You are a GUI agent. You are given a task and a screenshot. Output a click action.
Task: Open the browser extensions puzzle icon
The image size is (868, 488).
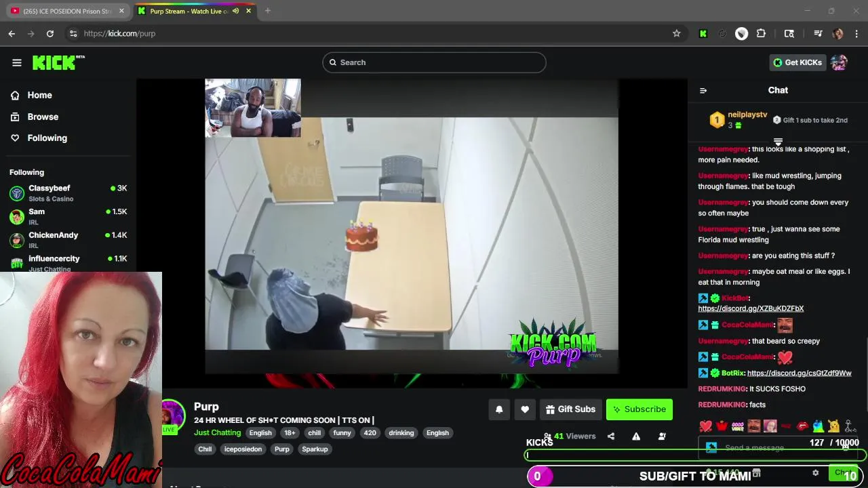click(761, 33)
